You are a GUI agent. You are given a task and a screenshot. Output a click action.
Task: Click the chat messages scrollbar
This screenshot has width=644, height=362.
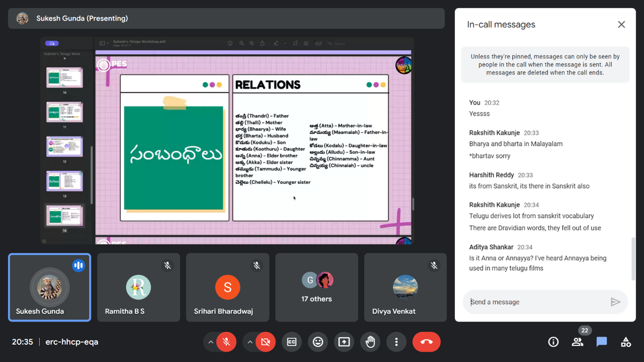click(633, 259)
